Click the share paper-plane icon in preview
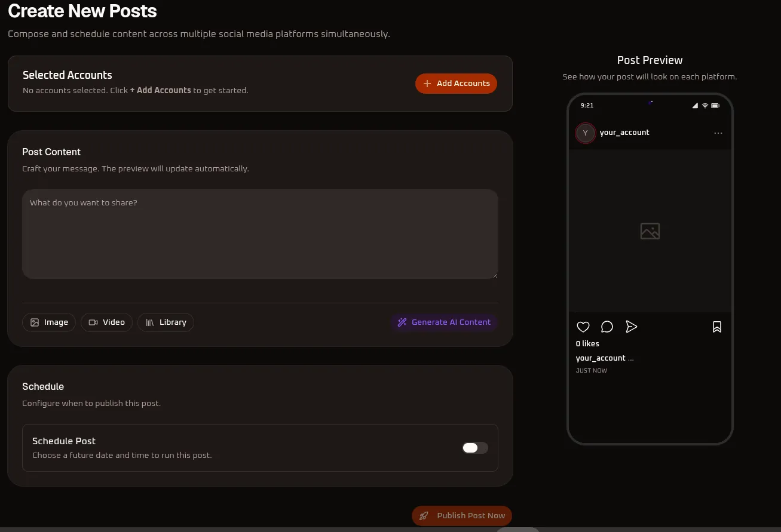Viewport: 781px width, 532px height. [631, 327]
